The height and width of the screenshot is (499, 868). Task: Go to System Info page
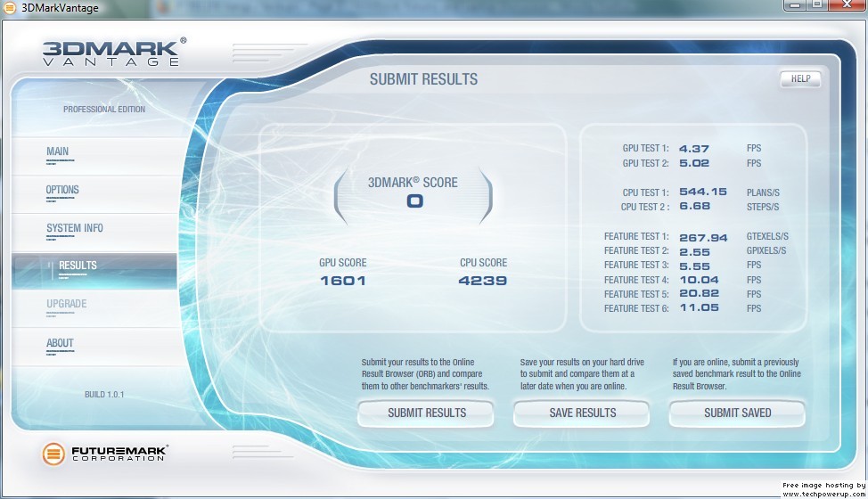coord(94,233)
